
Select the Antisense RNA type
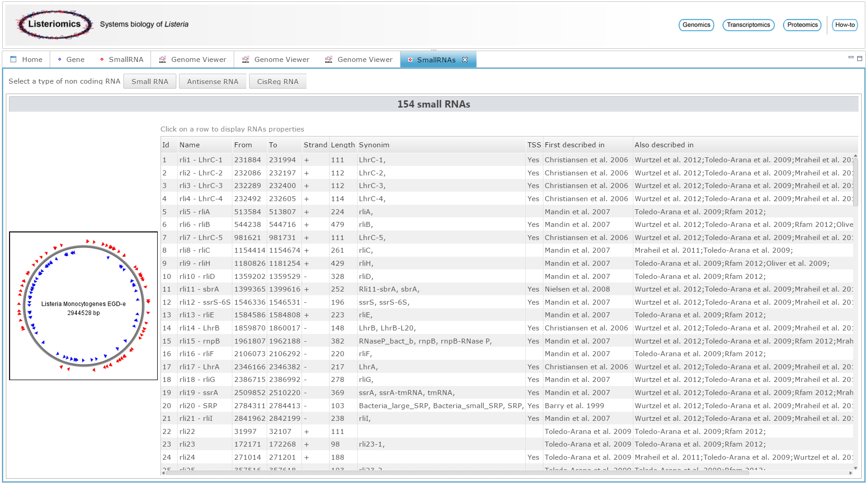pos(212,81)
